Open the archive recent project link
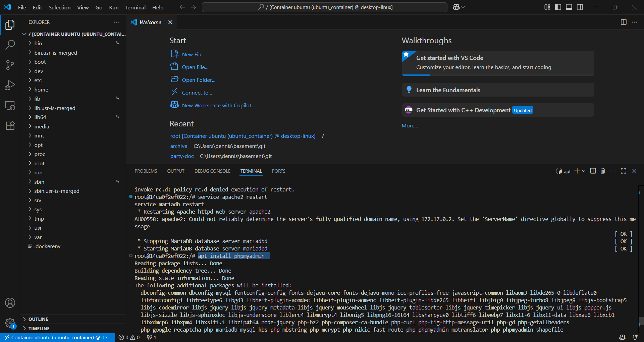 click(178, 146)
